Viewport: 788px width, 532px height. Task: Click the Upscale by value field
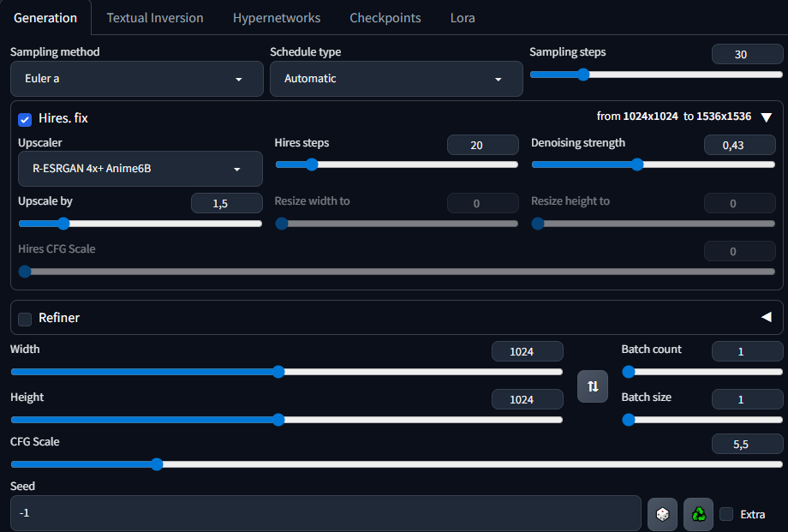click(x=226, y=203)
